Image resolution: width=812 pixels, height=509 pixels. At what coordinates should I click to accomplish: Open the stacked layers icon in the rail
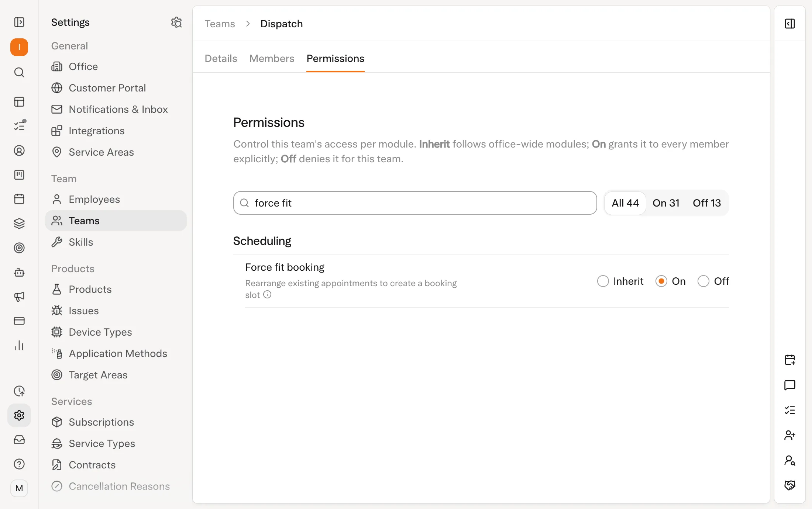pos(19,224)
